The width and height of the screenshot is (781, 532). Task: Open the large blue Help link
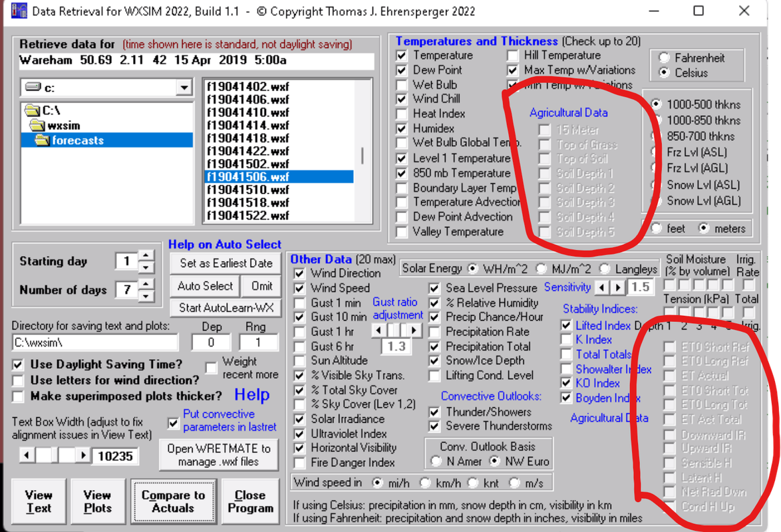pos(252,394)
